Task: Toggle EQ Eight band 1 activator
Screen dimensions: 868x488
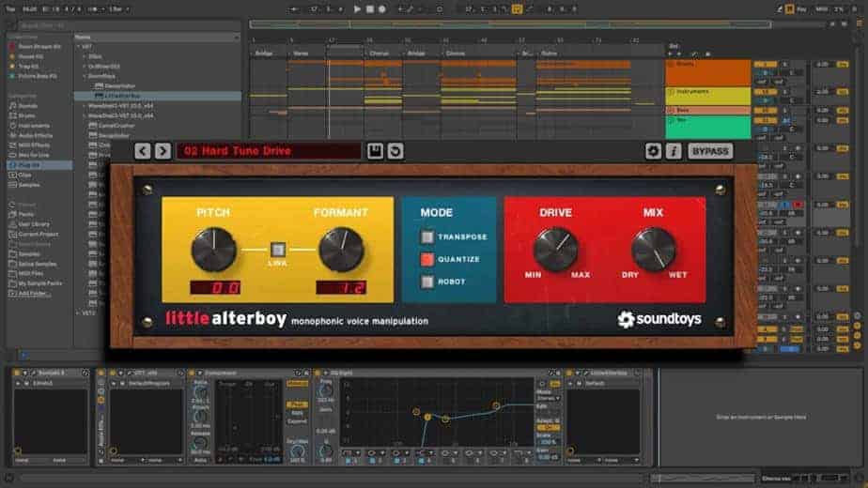Action: [x=348, y=461]
